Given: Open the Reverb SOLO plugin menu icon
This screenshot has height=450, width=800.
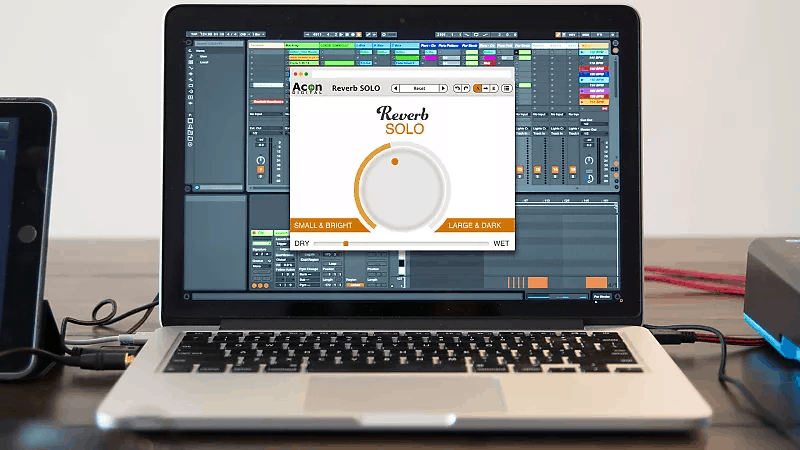Looking at the screenshot, I should 506,88.
